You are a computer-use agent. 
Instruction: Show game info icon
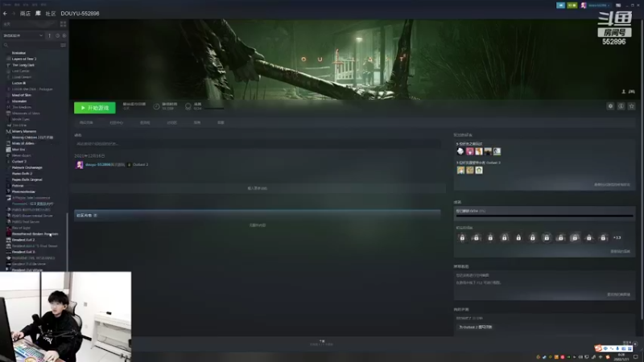[x=621, y=106]
